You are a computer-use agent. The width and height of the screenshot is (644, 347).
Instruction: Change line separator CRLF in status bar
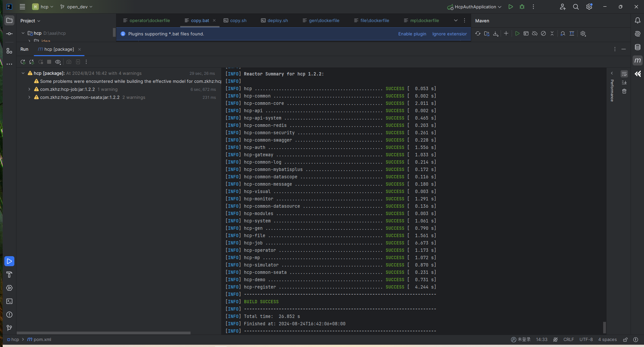568,339
